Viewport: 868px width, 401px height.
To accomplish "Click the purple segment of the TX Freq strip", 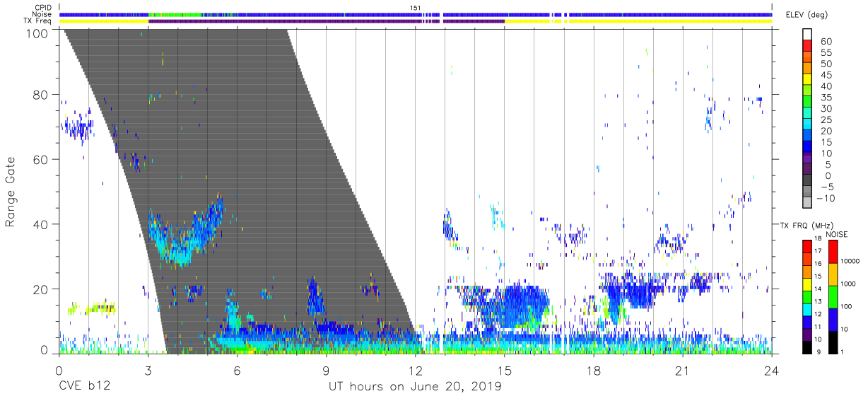I will 326,21.
